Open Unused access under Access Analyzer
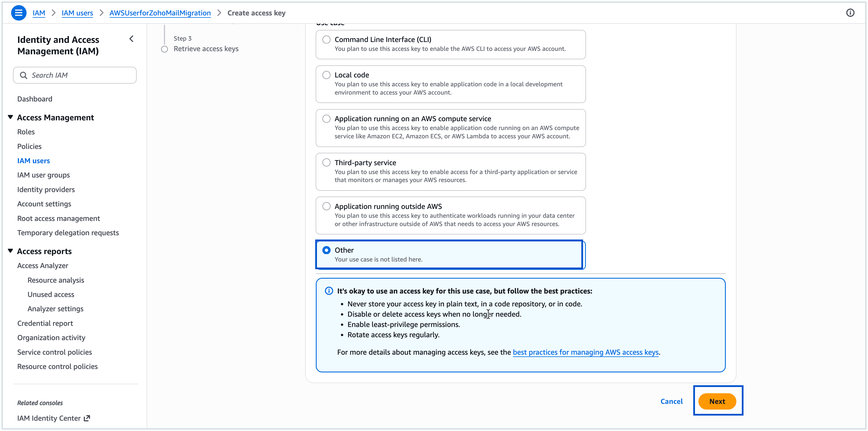 [x=51, y=294]
